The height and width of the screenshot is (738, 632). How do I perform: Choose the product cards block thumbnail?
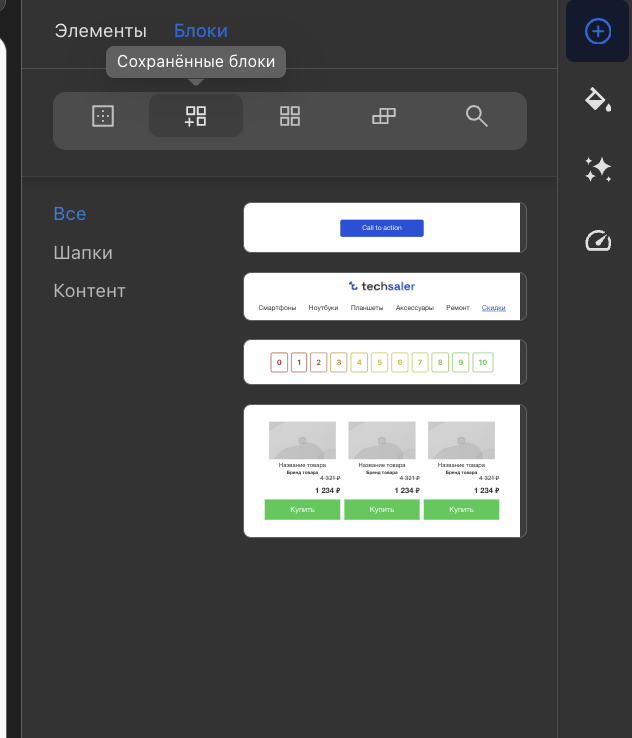[385, 471]
